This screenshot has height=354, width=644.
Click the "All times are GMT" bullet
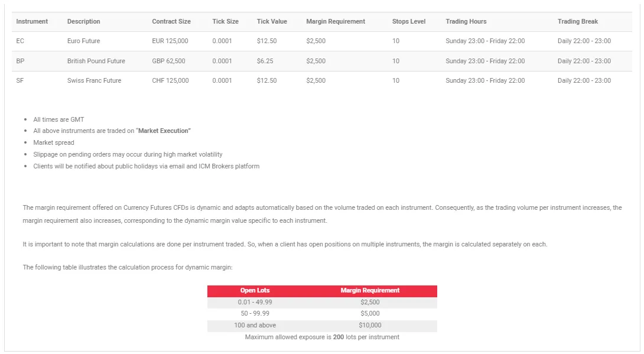[x=58, y=119]
